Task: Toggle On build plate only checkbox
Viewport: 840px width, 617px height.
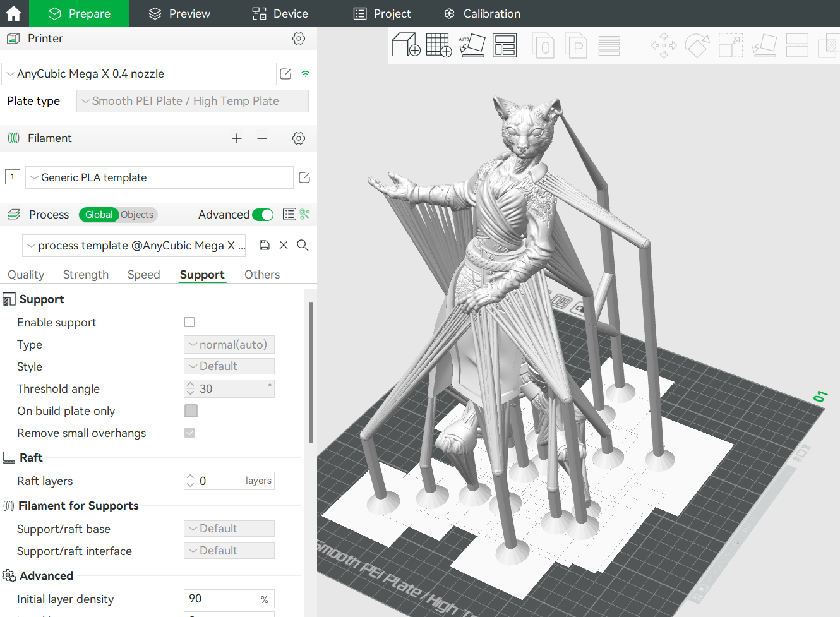Action: 191,411
